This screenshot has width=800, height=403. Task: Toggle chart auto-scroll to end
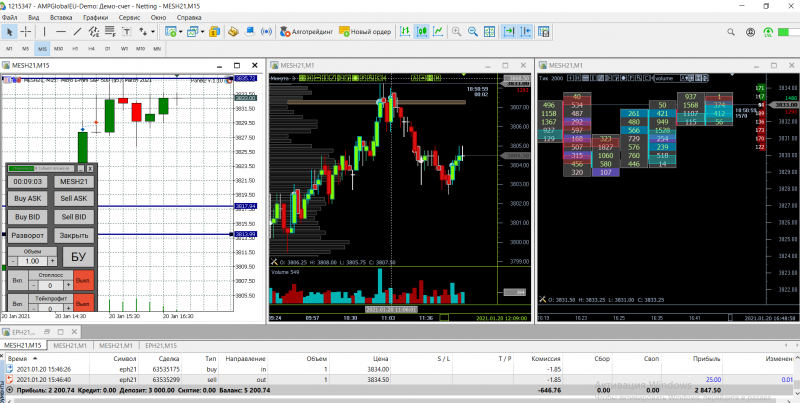click(x=509, y=32)
